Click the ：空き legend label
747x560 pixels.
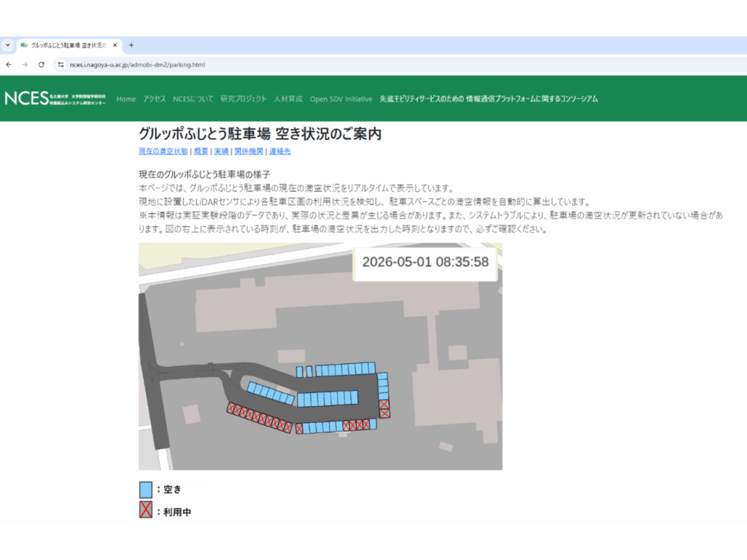click(169, 489)
